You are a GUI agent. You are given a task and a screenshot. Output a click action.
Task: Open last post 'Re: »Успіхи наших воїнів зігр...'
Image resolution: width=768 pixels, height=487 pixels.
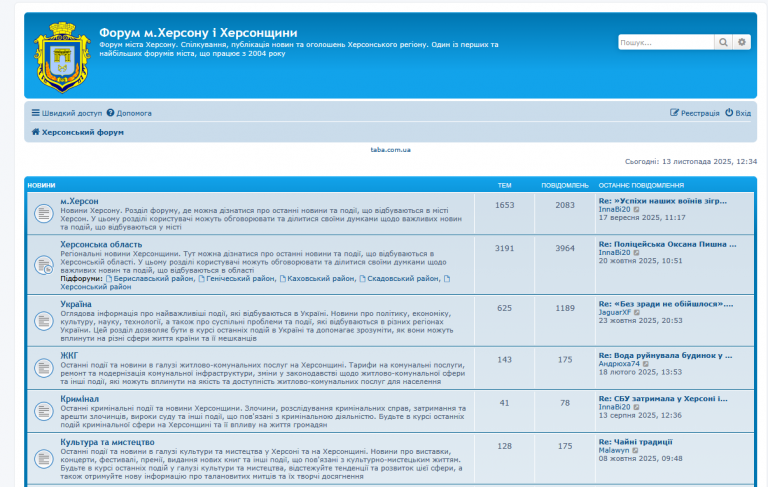pos(663,201)
